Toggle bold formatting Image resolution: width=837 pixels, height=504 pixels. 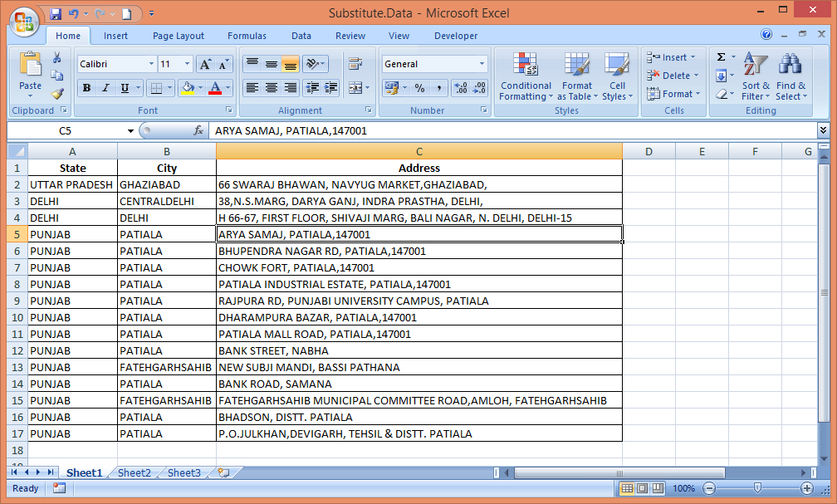click(86, 87)
